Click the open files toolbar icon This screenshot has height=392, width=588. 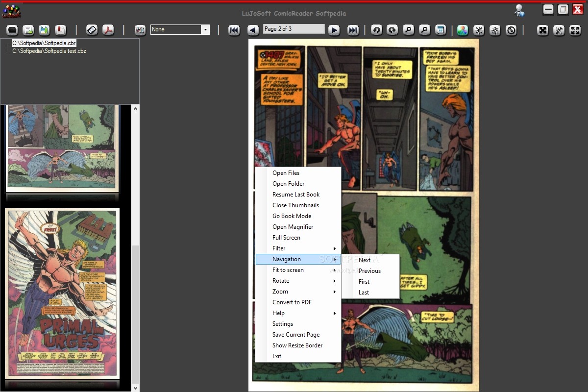click(x=13, y=30)
